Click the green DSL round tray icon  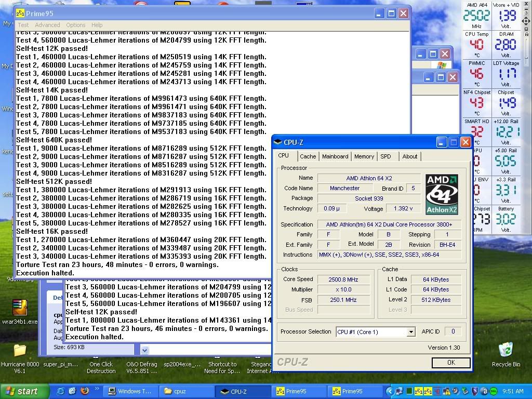(x=494, y=391)
